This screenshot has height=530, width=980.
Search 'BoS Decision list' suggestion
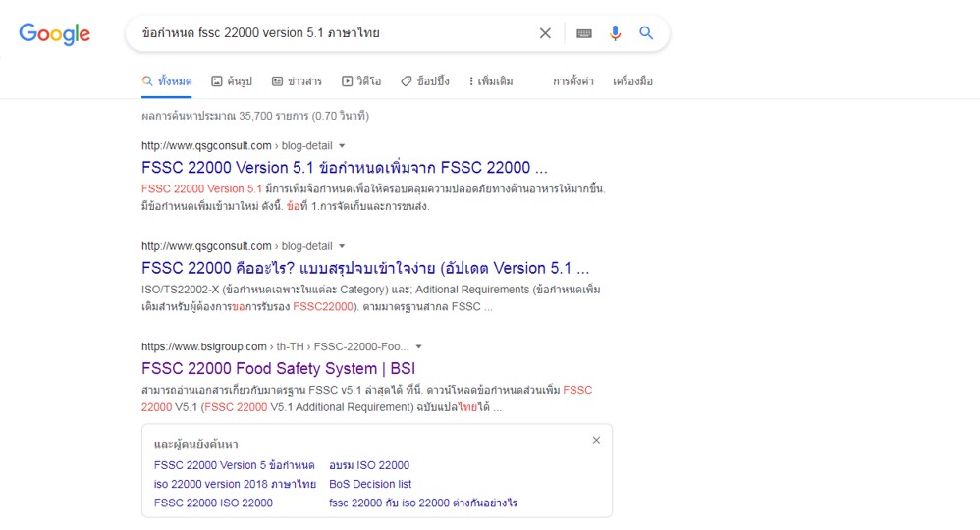point(370,484)
